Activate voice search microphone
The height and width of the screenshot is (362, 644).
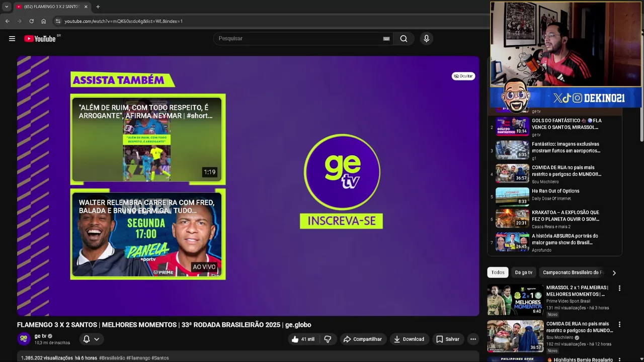(426, 39)
